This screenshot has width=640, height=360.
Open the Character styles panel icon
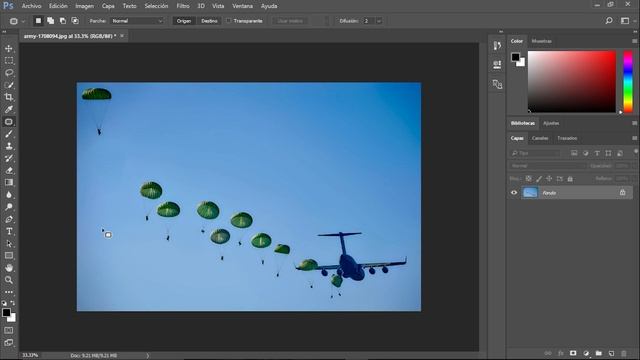point(497,84)
